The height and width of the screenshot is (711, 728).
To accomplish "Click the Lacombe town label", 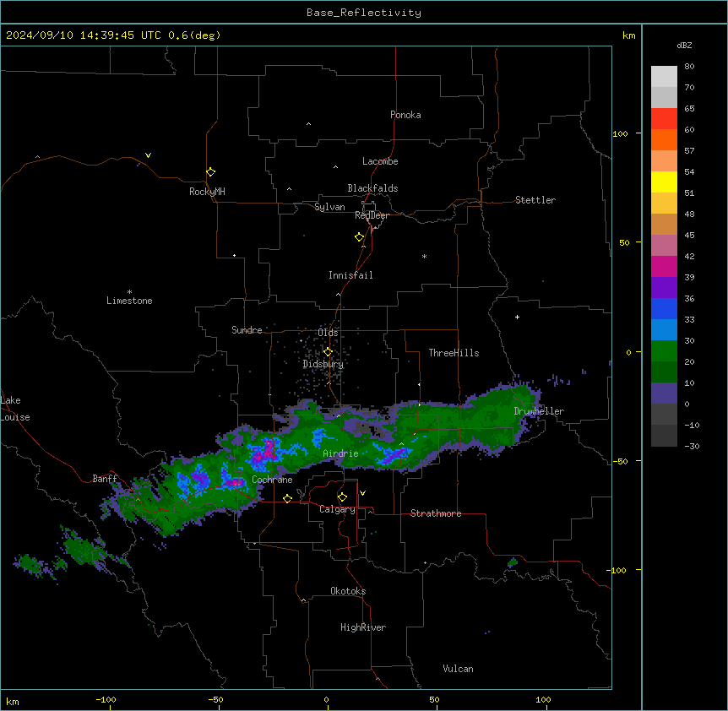I will click(380, 161).
